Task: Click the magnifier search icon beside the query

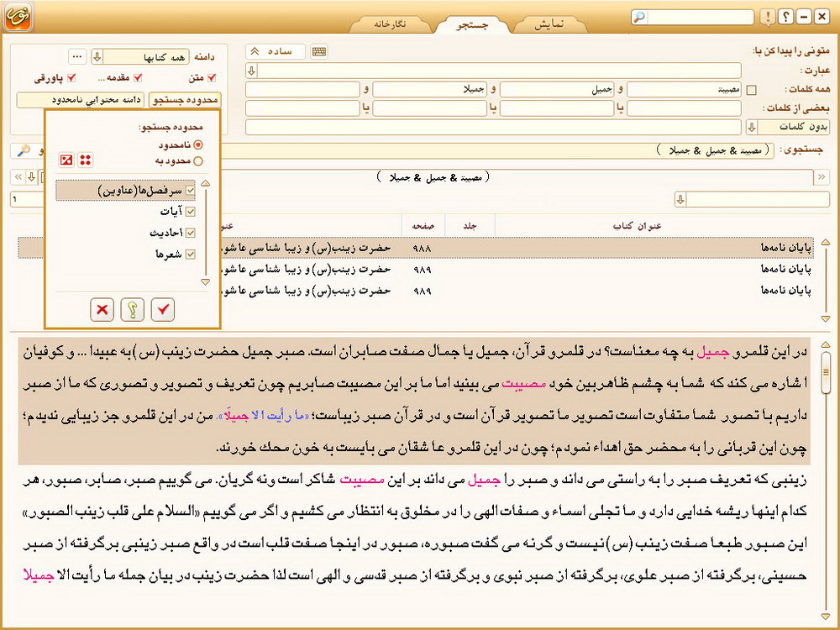Action: 24,150
